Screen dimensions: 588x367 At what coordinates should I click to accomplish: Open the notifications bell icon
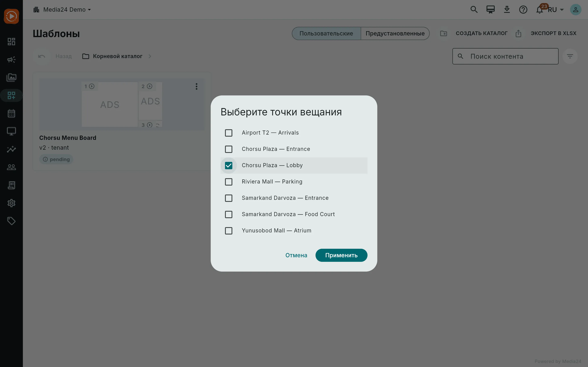click(539, 10)
